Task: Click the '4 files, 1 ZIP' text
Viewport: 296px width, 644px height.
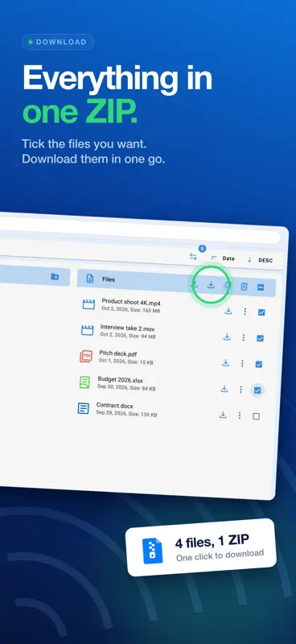Action: (212, 542)
